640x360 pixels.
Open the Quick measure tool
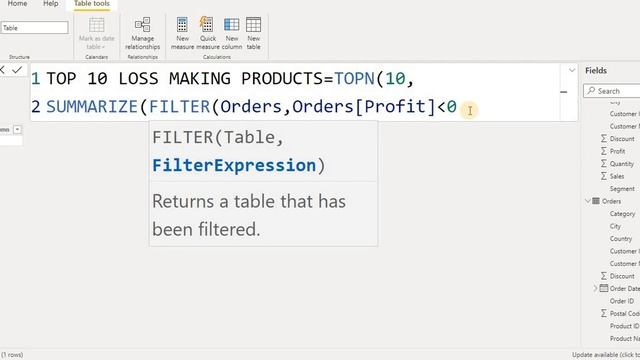[x=208, y=33]
